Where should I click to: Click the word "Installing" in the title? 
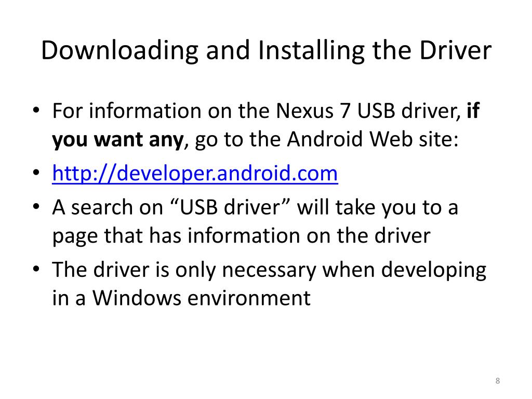point(311,51)
